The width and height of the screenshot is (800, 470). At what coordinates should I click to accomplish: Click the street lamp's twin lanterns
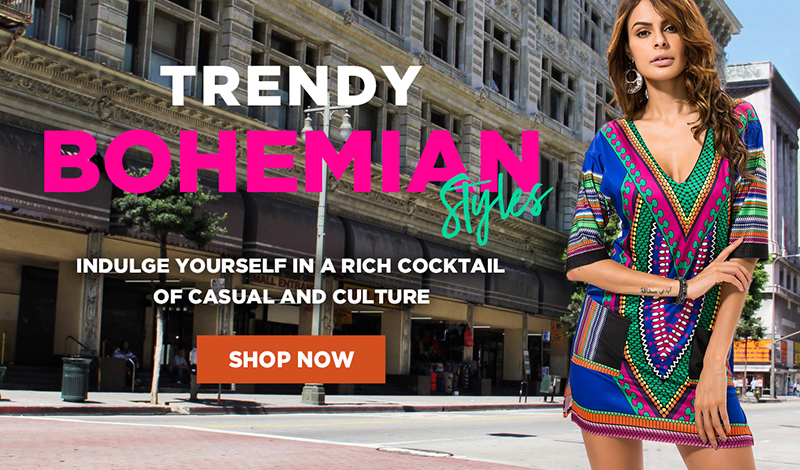pyautogui.click(x=327, y=124)
